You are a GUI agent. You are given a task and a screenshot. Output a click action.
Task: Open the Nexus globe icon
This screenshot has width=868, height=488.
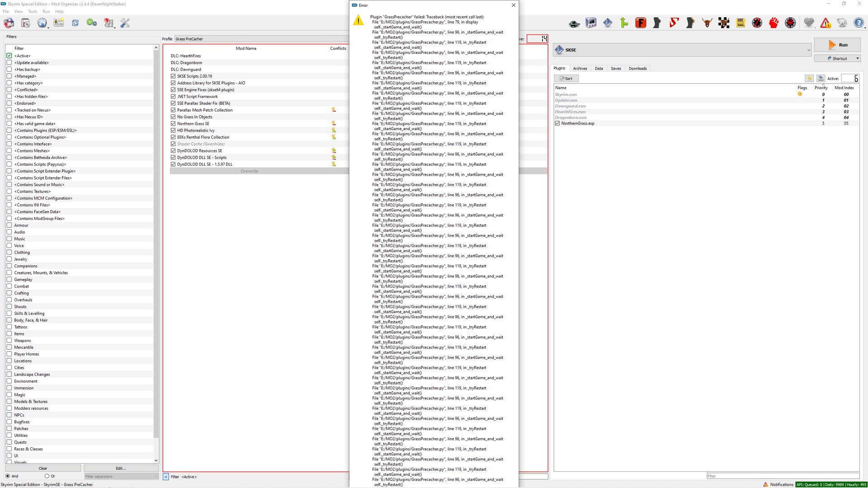42,23
